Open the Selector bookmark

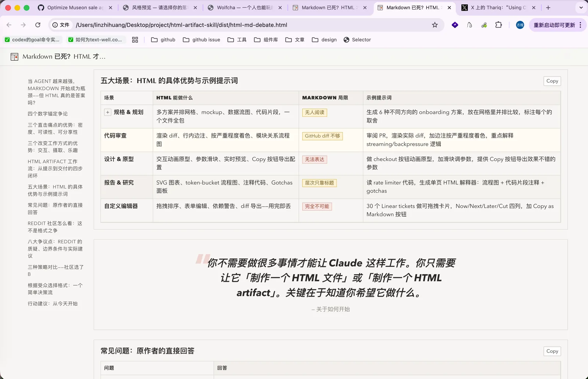click(x=357, y=40)
